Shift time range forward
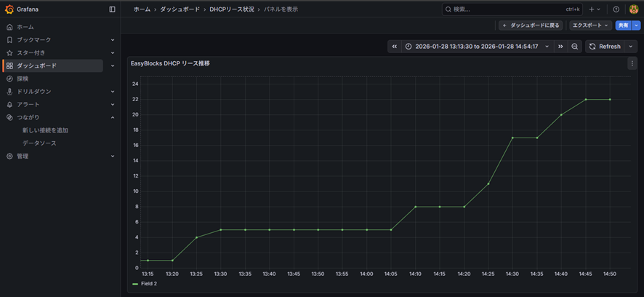 pos(560,47)
